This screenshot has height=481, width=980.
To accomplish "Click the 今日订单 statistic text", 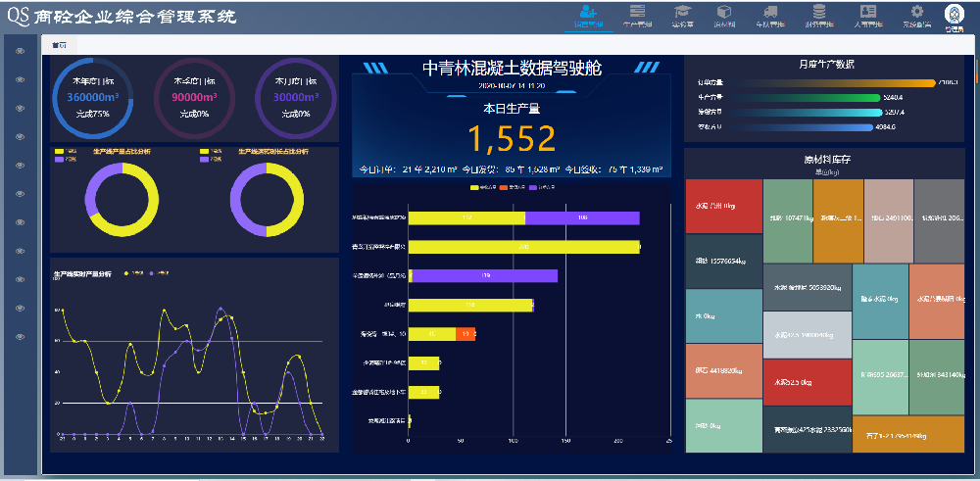I will 409,169.
